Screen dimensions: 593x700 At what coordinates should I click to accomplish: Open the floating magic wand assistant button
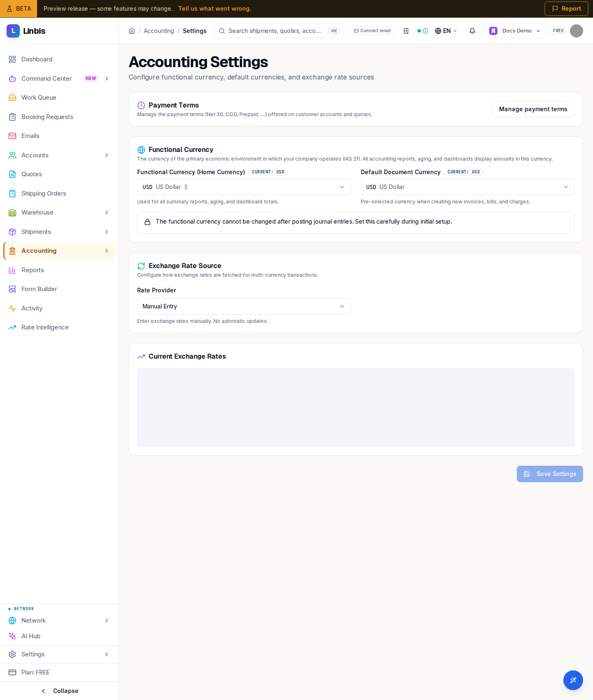point(573,680)
